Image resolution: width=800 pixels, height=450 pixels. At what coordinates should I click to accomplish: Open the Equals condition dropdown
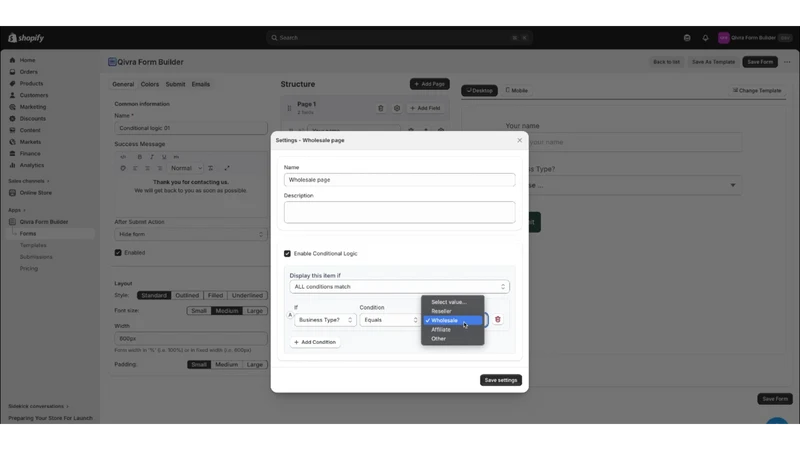(390, 320)
